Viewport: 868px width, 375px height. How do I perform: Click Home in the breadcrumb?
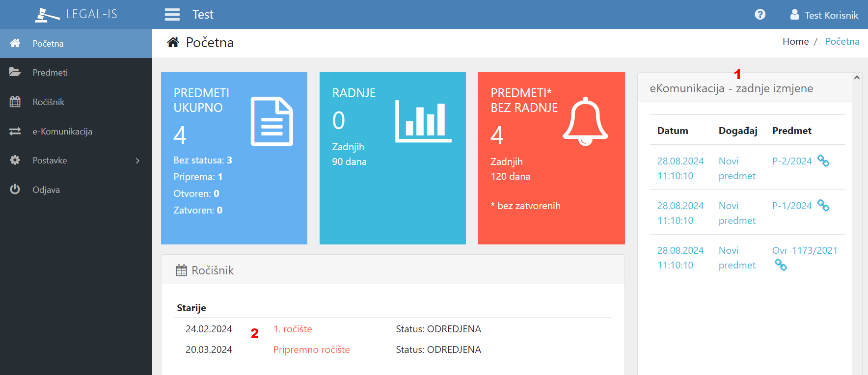[795, 42]
